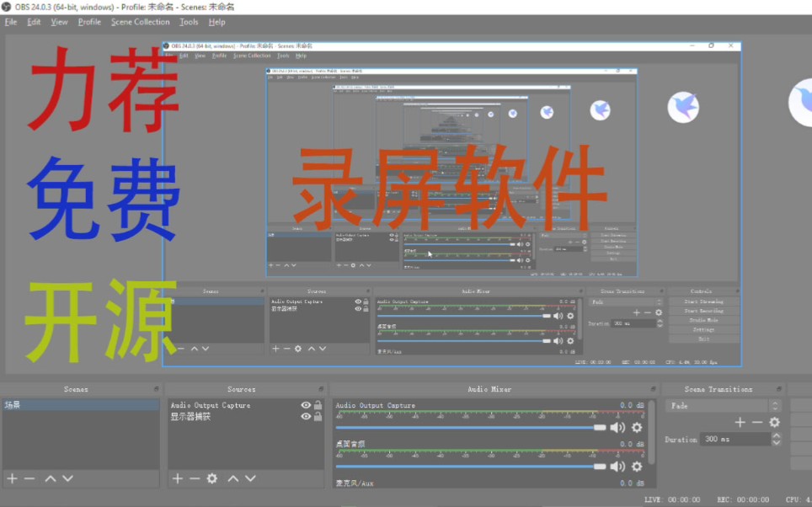Open Audio Output Capture mixer settings gear
812x507 pixels.
(x=637, y=427)
